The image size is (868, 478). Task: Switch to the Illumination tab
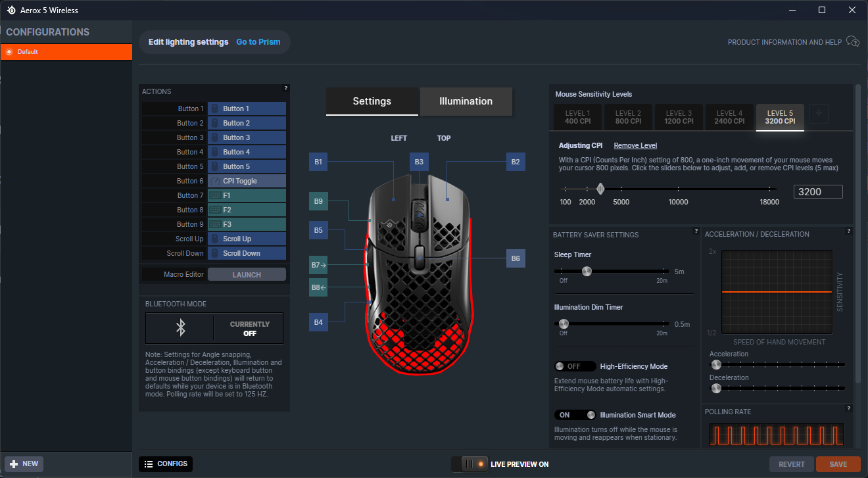point(466,101)
